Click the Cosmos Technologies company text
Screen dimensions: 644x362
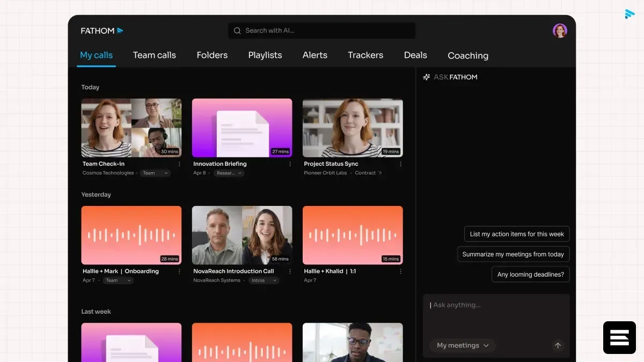[x=108, y=173]
